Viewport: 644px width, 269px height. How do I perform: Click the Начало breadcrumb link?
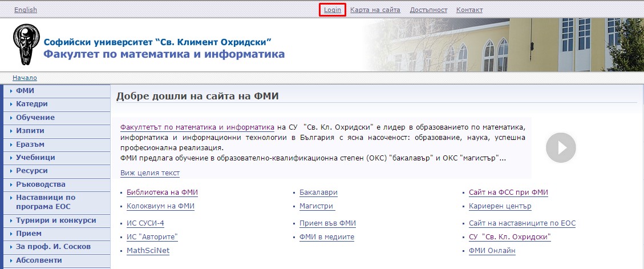coord(25,78)
